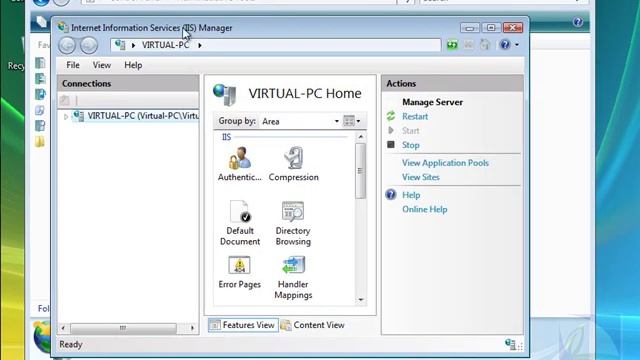Click the features list scroll up arrow
This screenshot has width=640, height=360.
coord(361,136)
